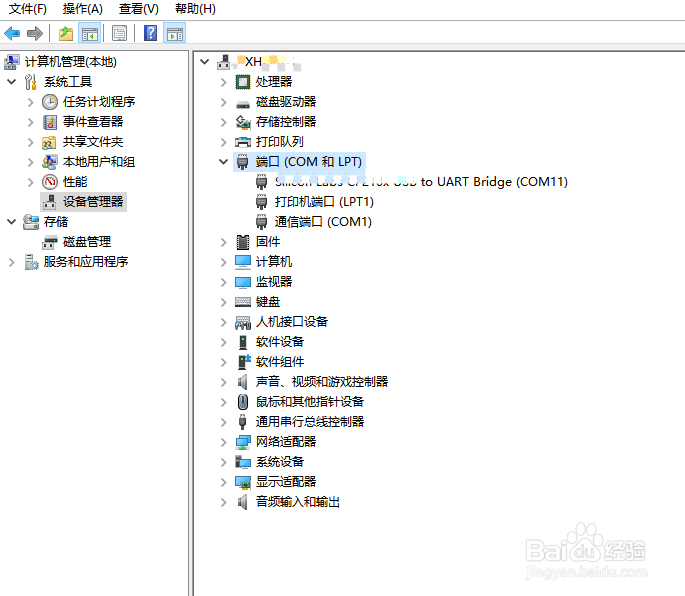Click the 任务计划程序 clock icon
The image size is (685, 596).
[50, 102]
